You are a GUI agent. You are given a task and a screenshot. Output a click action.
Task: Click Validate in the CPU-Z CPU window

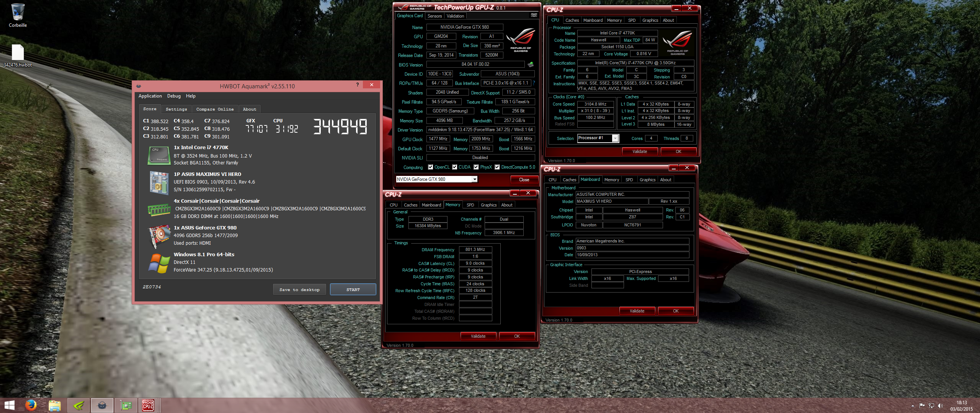click(x=640, y=151)
